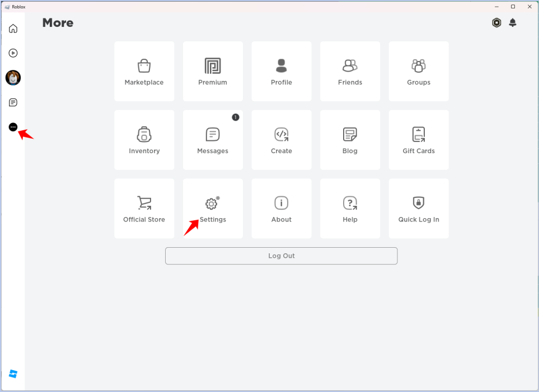Open the Premium tile
The width and height of the screenshot is (539, 392).
click(213, 72)
